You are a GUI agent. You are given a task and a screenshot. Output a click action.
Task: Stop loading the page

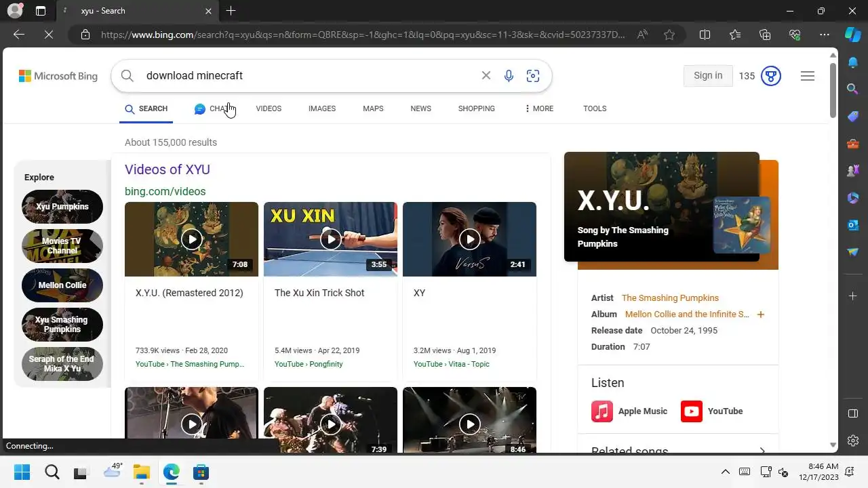click(x=49, y=35)
